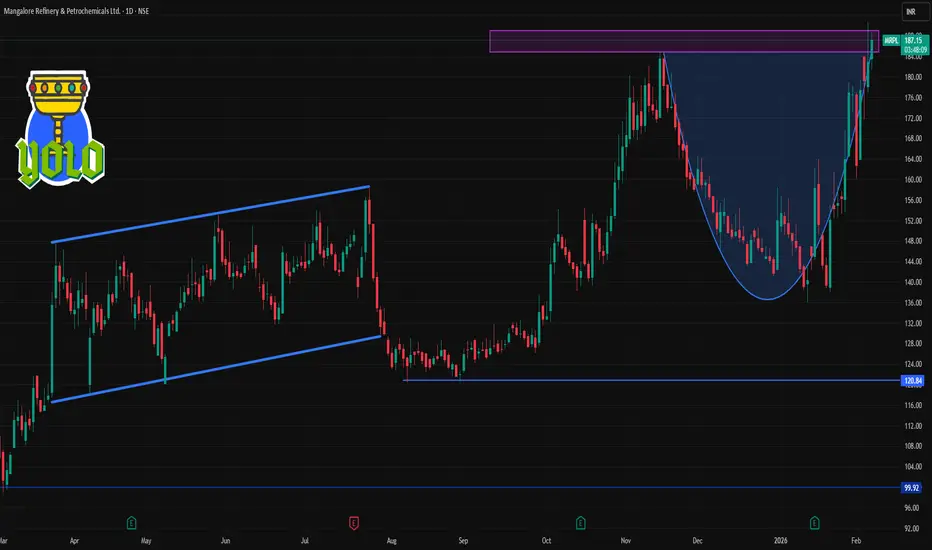Click the Mangalore Refinery & Petrochemicals chart title
This screenshot has height=550, width=932.
pyautogui.click(x=76, y=11)
